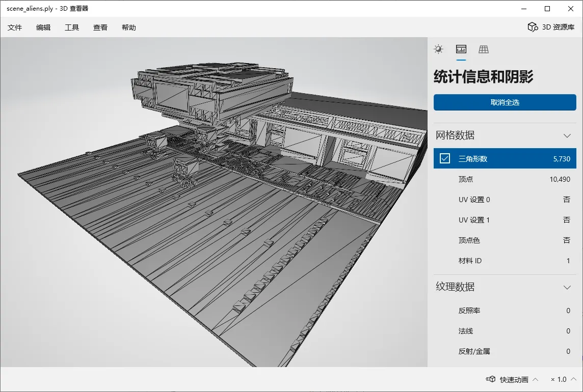Uncheck the 三角形数 checkbox
583x392 pixels.
pyautogui.click(x=445, y=159)
